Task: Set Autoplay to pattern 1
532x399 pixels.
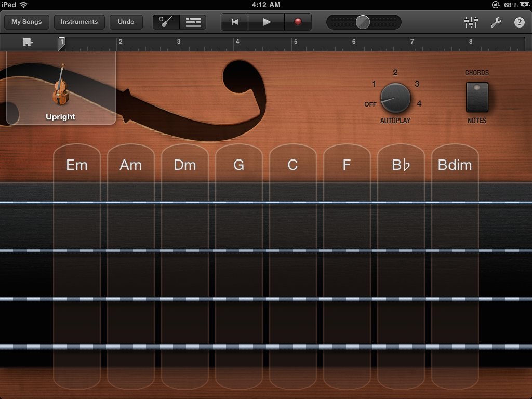Action: click(374, 84)
